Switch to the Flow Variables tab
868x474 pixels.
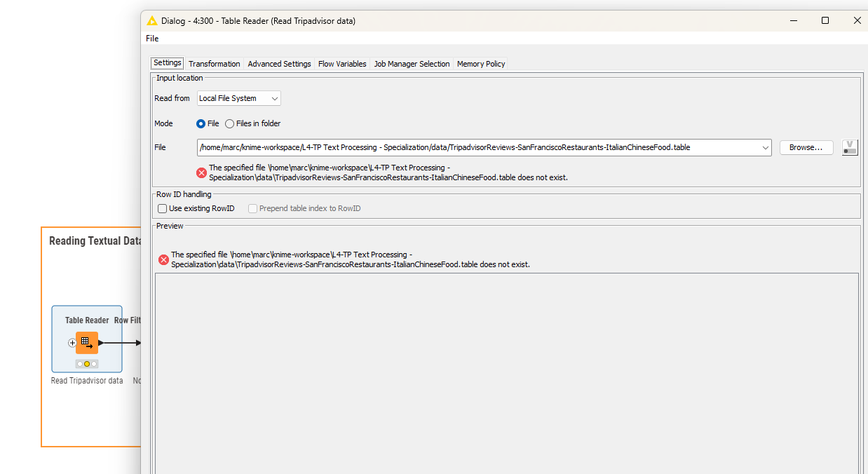tap(341, 63)
